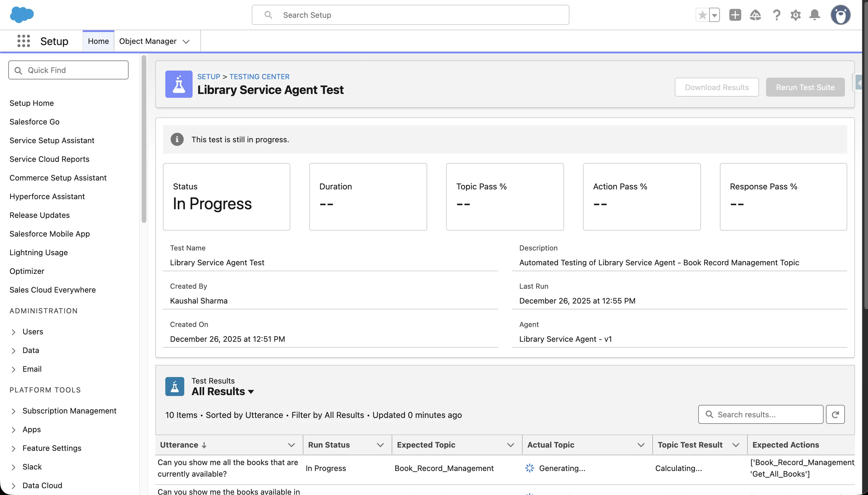This screenshot has height=495, width=868.
Task: Open the App Launcher grid icon
Action: pos(23,41)
